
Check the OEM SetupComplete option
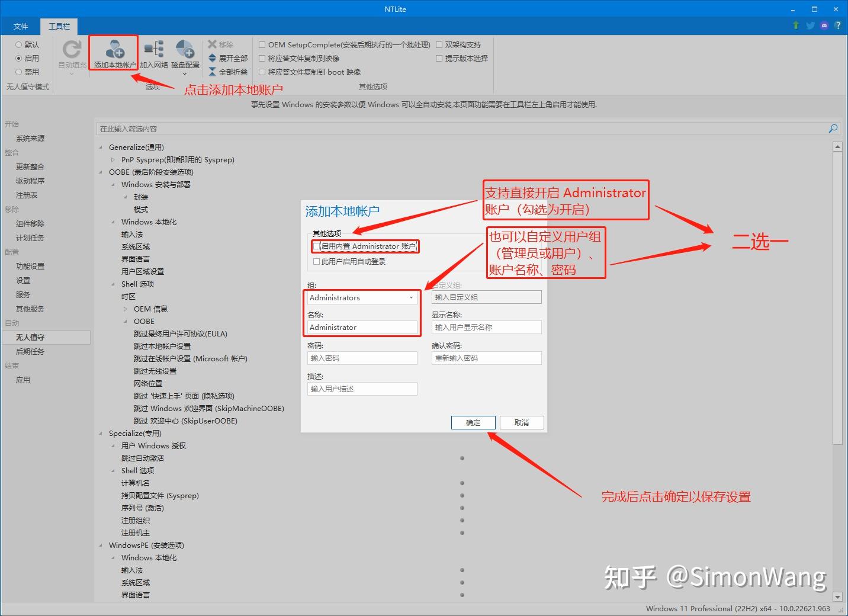[262, 44]
